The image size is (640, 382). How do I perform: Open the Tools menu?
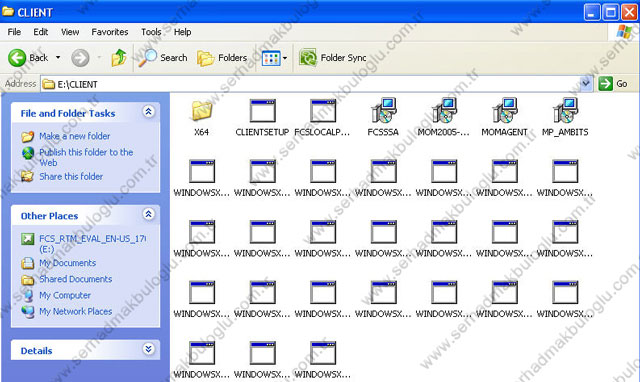point(151,32)
